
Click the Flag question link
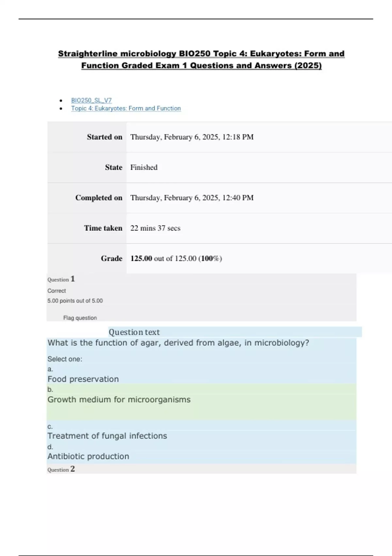pos(80,318)
